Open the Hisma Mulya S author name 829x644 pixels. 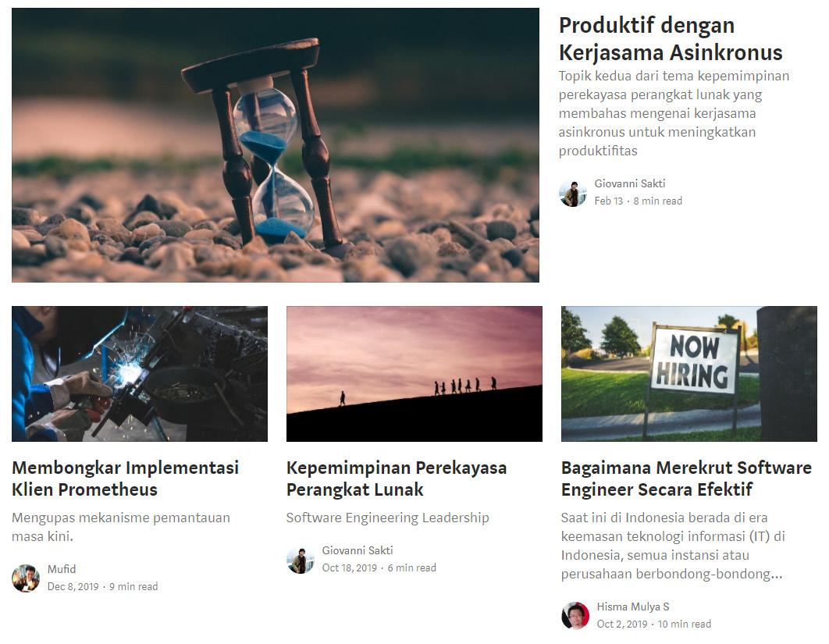633,607
